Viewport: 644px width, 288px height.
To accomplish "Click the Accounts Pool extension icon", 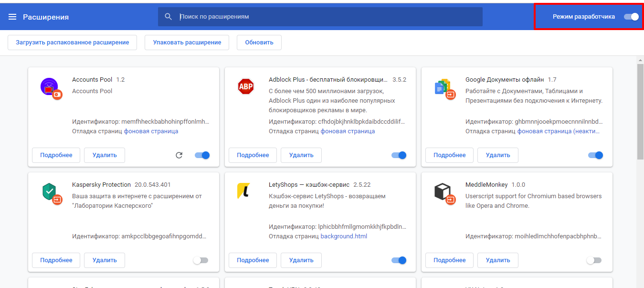I will point(51,88).
